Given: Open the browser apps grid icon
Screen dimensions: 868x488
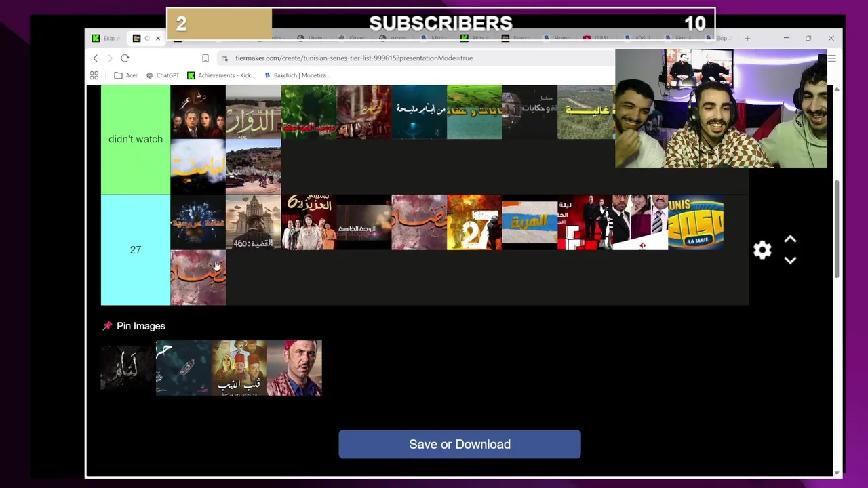Looking at the screenshot, I should (94, 75).
